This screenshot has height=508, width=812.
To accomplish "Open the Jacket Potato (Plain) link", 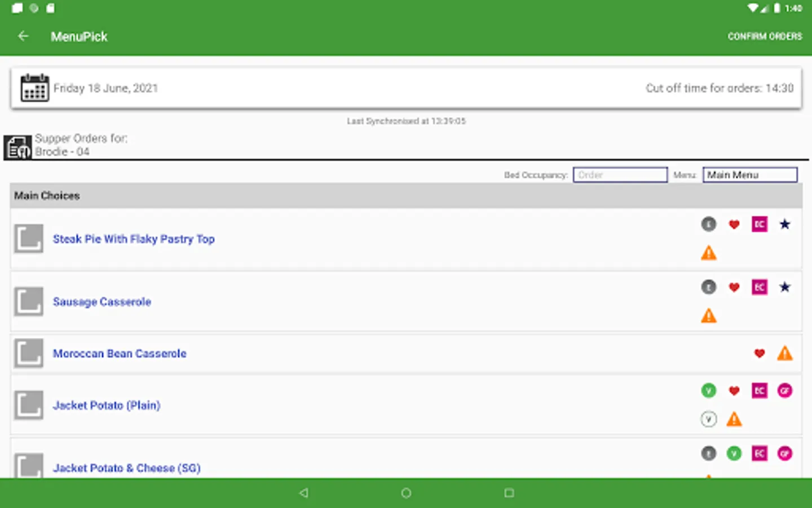I will coord(107,405).
